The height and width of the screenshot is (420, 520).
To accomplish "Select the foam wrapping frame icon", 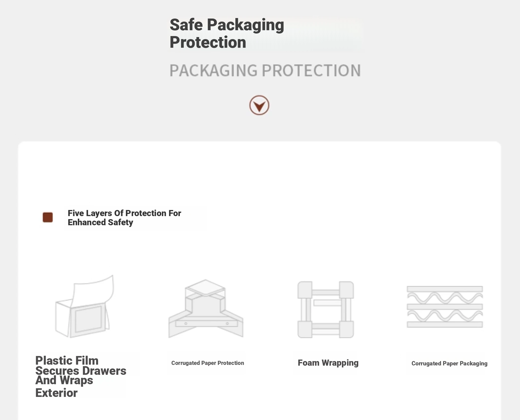I will click(x=326, y=310).
